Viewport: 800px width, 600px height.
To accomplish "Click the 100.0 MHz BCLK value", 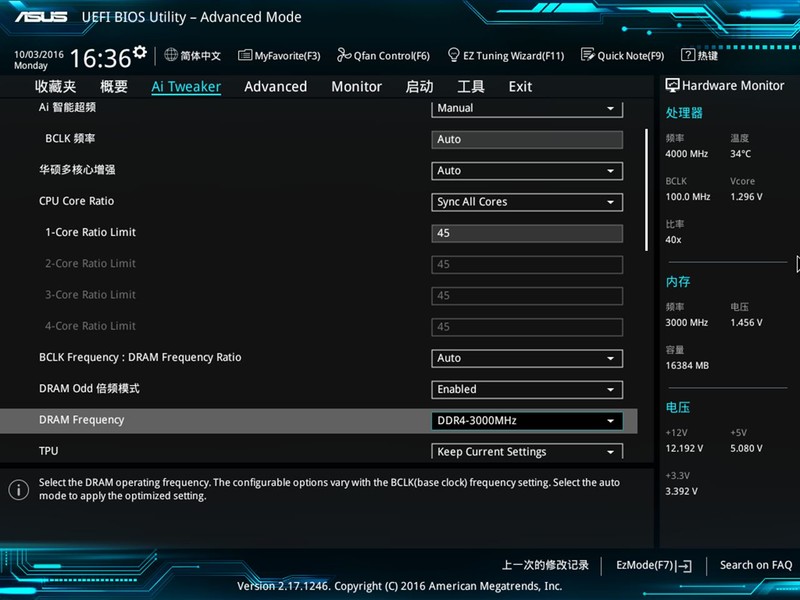I will pos(688,196).
